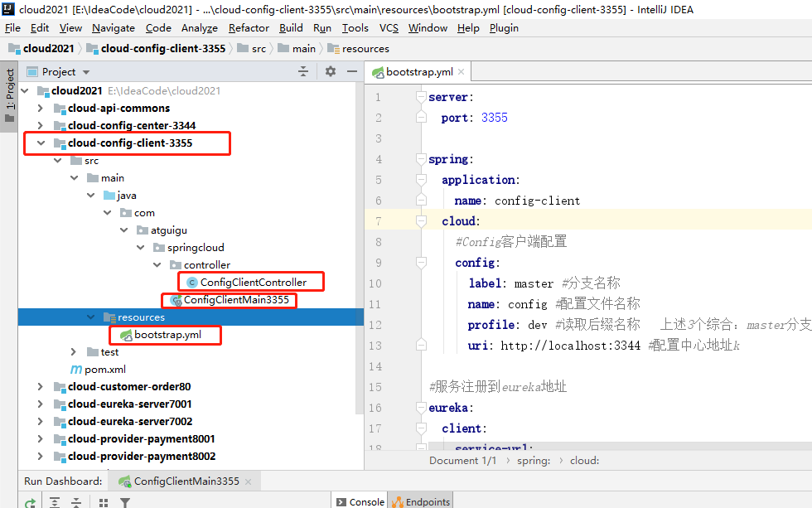Select ConfigClientController class in tree

pos(254,283)
